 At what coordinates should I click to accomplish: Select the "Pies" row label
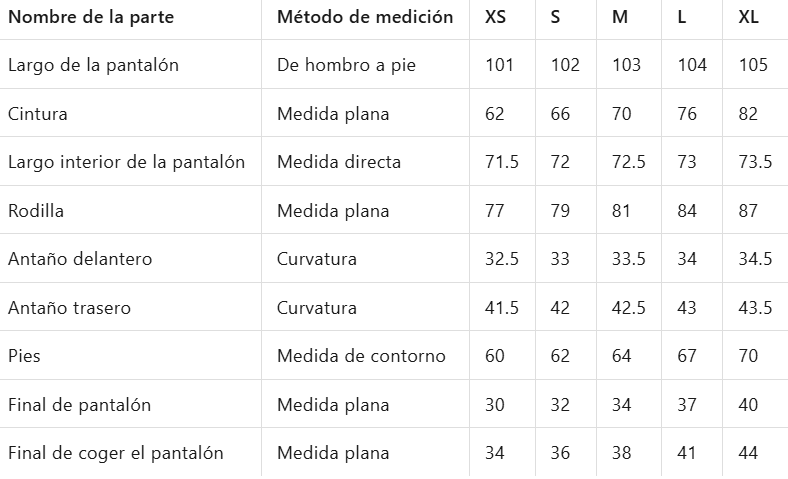[x=24, y=356]
